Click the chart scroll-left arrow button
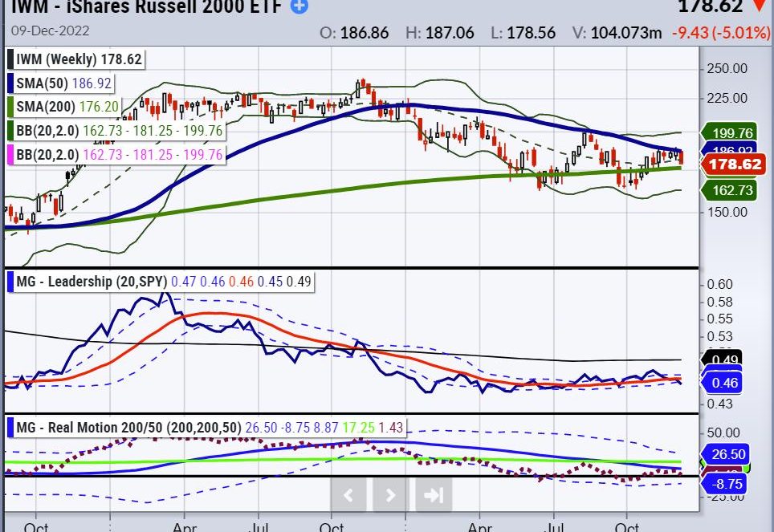 348,495
